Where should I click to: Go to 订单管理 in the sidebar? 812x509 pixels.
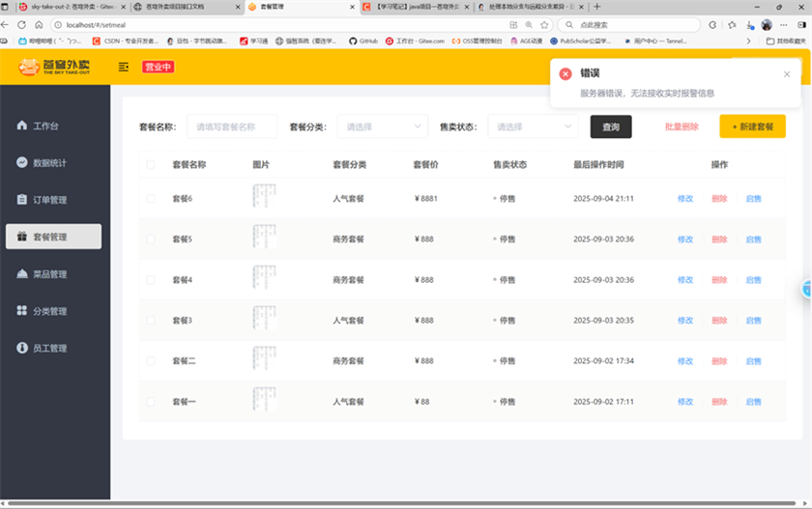(x=42, y=200)
